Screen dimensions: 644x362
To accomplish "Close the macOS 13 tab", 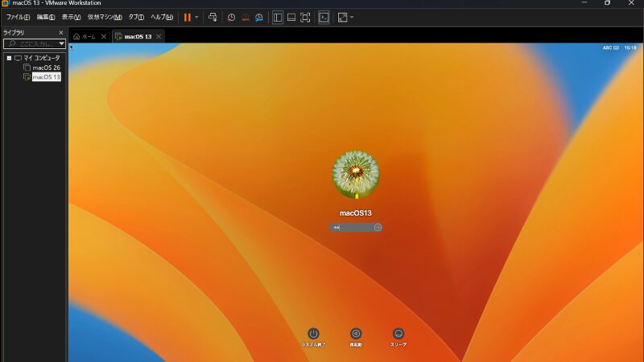I will pyautogui.click(x=159, y=36).
